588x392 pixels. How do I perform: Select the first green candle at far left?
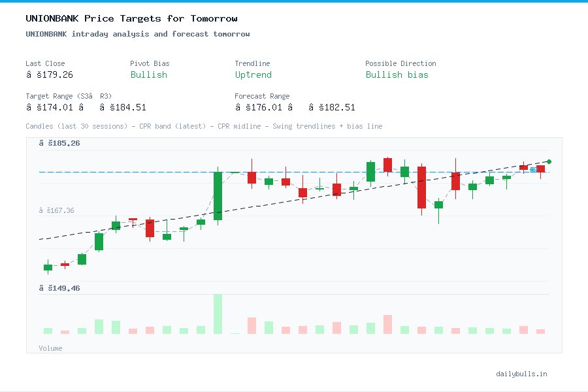46,267
